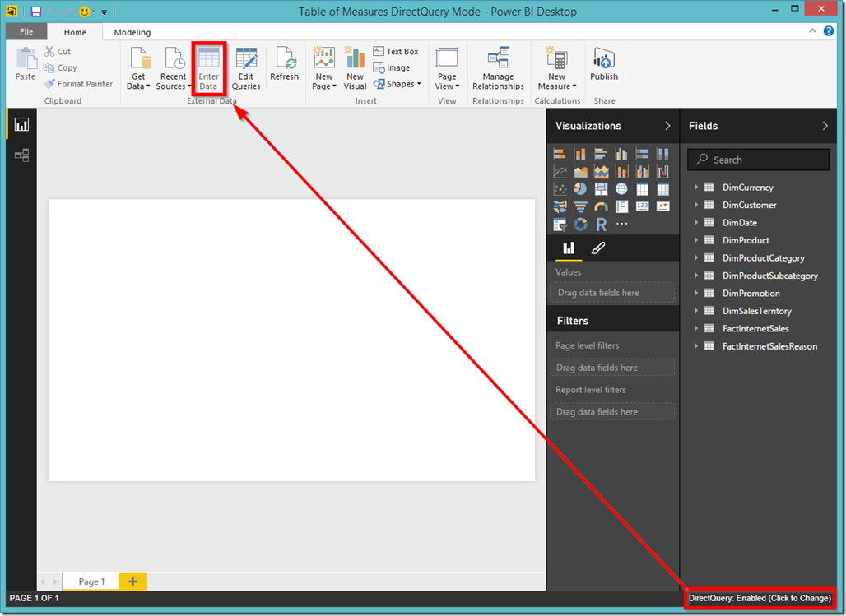
Task: Collapse the Fields pane chevron
Action: (x=825, y=126)
